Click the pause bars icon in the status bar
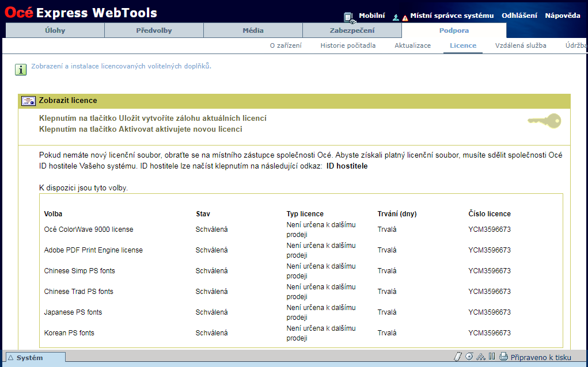Viewport: 588px width, 367px height. tap(492, 356)
